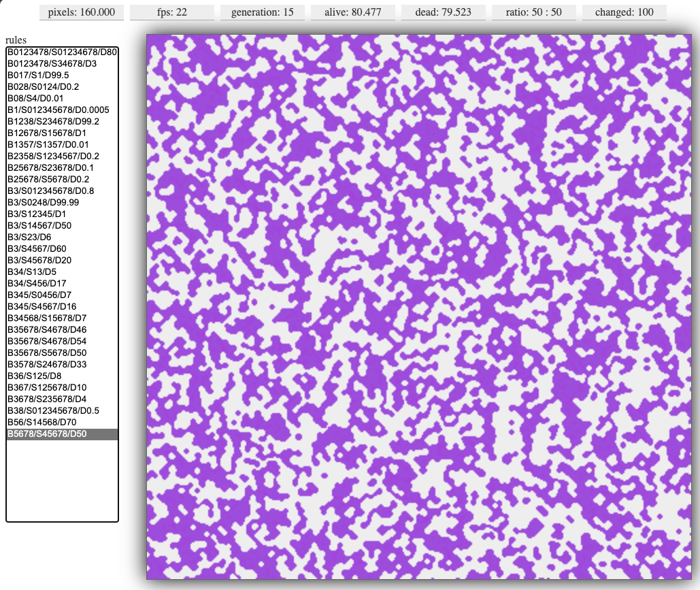Select rule B3/S14567/D50

[39, 226]
